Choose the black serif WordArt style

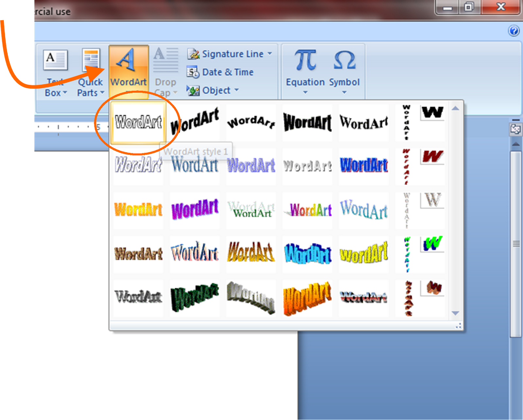pyautogui.click(x=364, y=123)
